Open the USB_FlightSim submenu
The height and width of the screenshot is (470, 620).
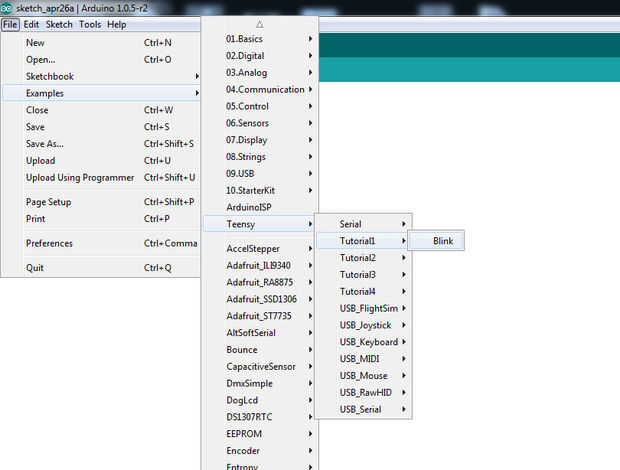tap(363, 308)
